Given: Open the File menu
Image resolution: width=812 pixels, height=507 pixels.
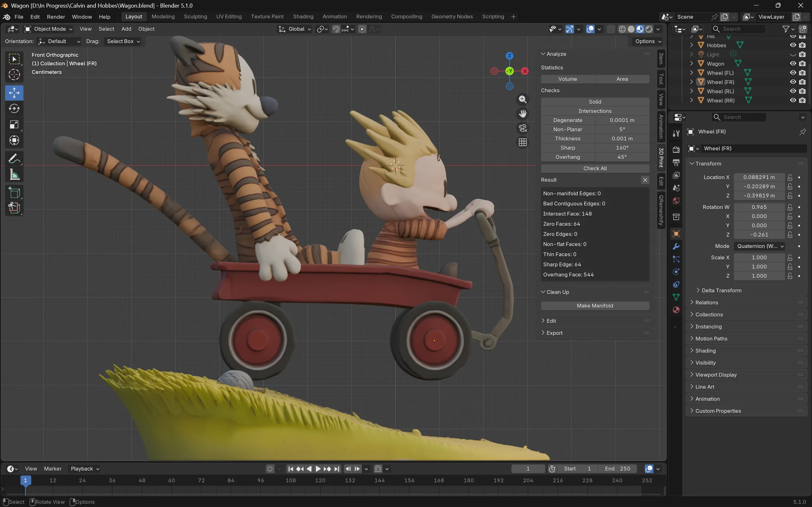Looking at the screenshot, I should coord(19,17).
